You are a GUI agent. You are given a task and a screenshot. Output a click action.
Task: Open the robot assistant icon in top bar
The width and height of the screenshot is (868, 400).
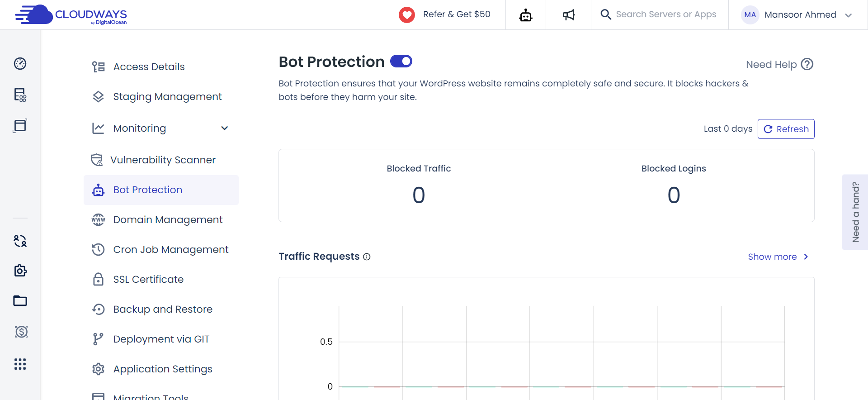(525, 14)
